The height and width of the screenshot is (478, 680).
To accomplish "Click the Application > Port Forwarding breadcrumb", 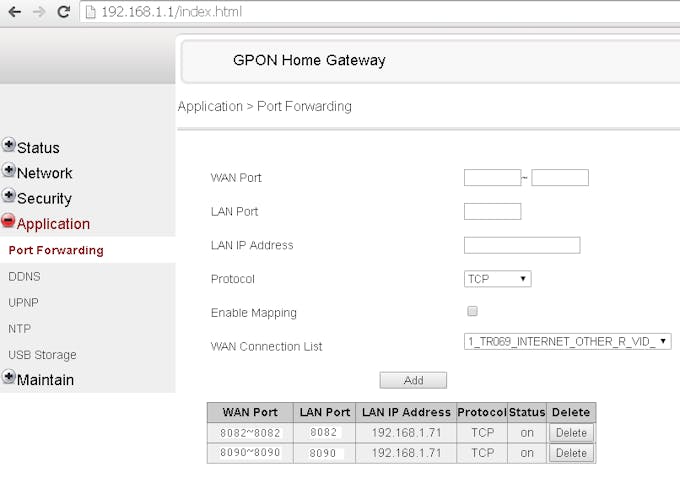I will [265, 106].
